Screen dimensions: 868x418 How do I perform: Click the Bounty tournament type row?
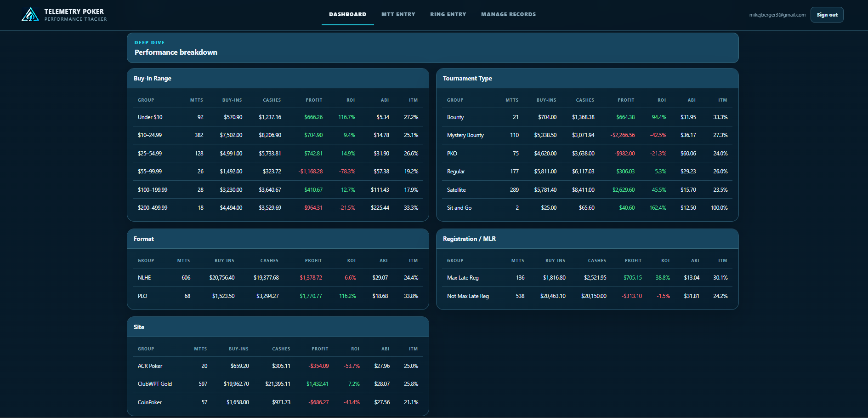(x=587, y=117)
